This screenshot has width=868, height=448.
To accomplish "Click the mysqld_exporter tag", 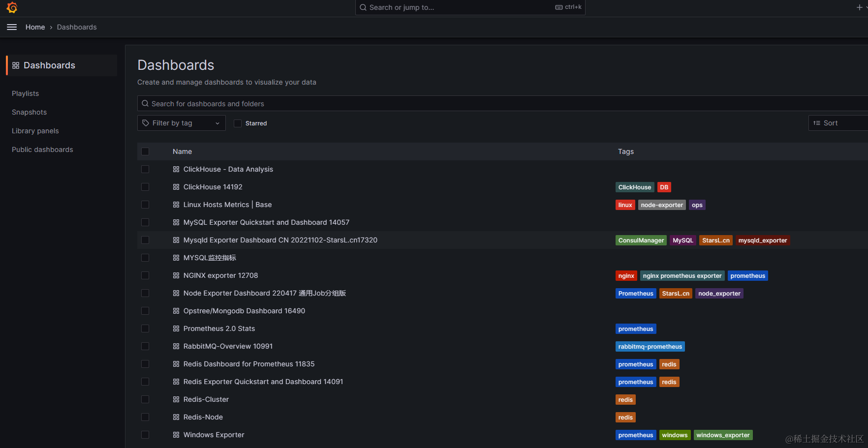I will [x=763, y=240].
